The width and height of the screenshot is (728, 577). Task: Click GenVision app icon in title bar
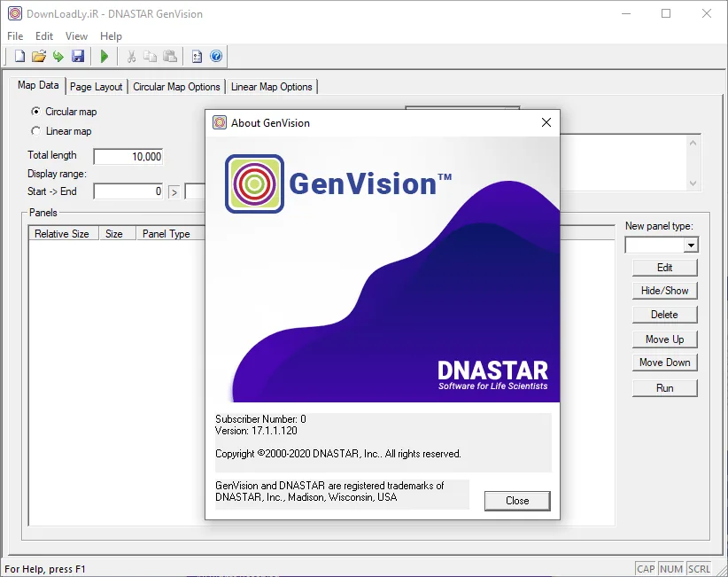click(x=15, y=13)
